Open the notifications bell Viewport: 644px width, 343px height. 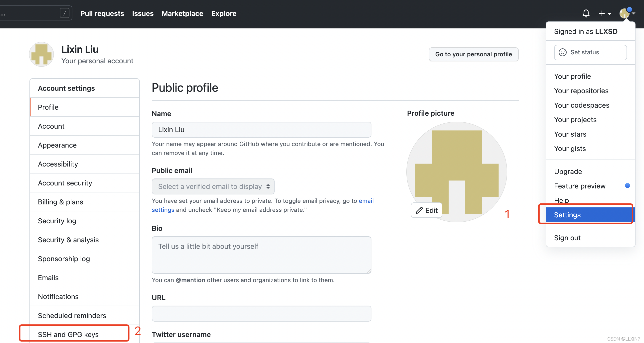click(586, 13)
